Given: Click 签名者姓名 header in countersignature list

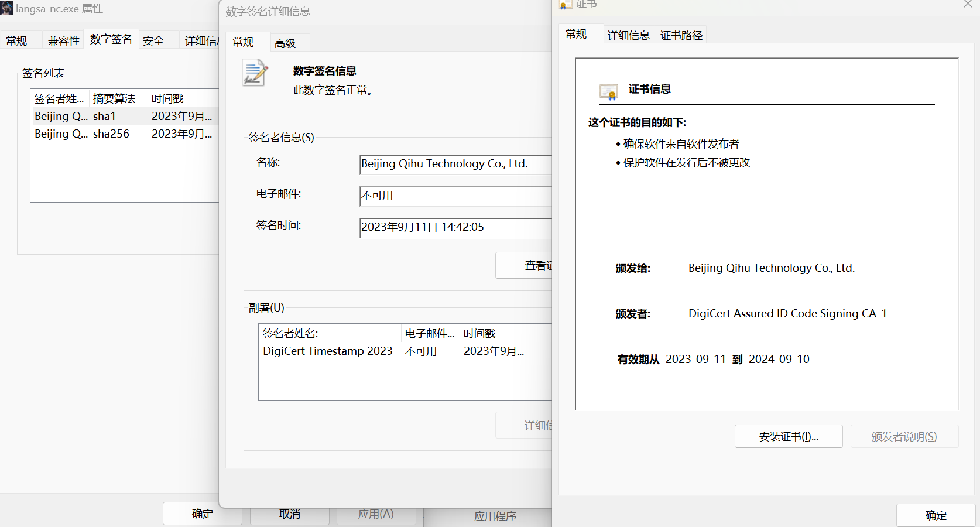Looking at the screenshot, I should [330, 333].
